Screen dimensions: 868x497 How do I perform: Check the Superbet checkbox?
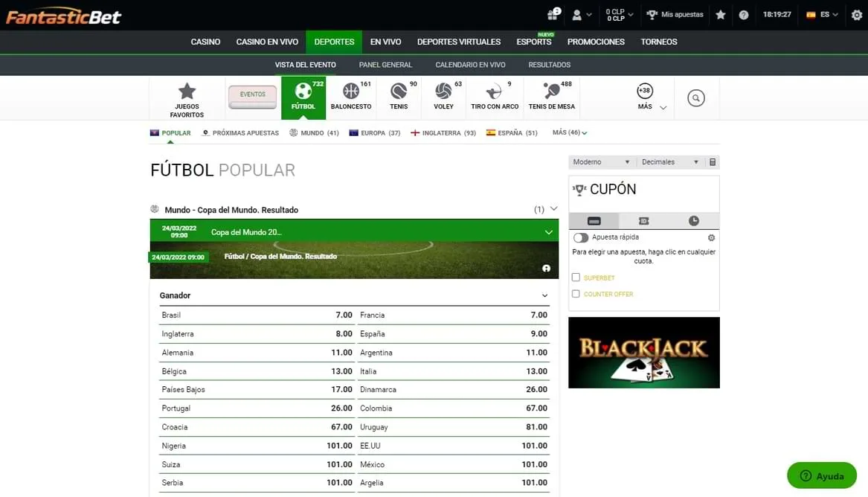[x=576, y=278]
